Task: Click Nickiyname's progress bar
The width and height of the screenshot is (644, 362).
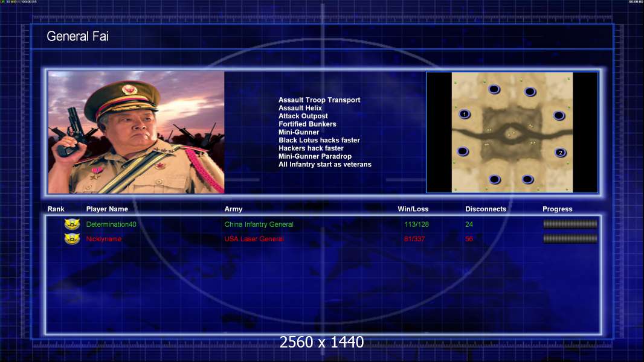Action: [570, 238]
